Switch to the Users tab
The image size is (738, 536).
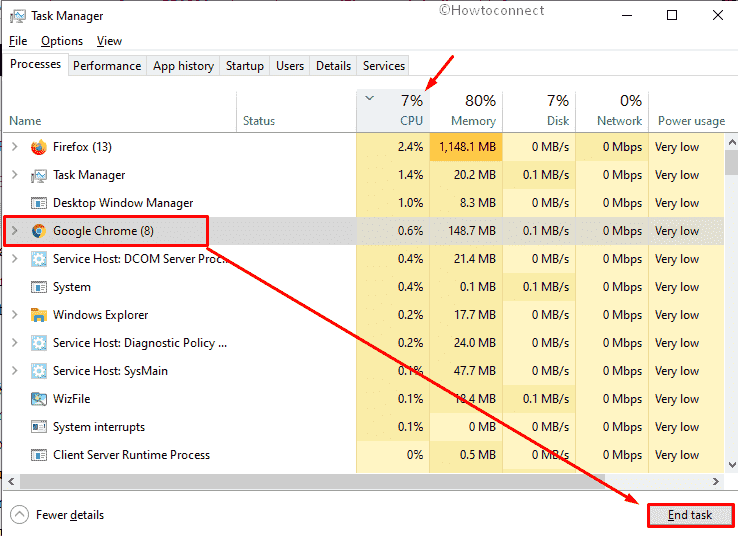290,66
